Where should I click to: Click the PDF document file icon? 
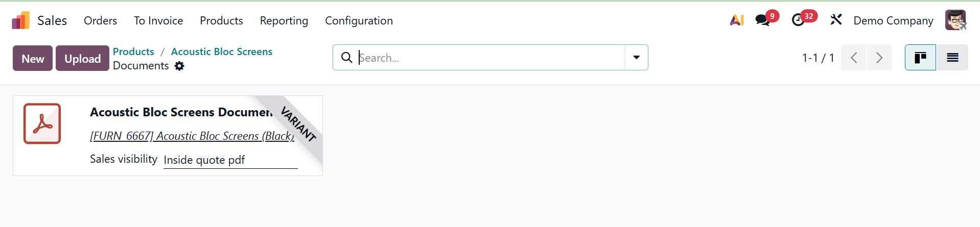tap(42, 124)
